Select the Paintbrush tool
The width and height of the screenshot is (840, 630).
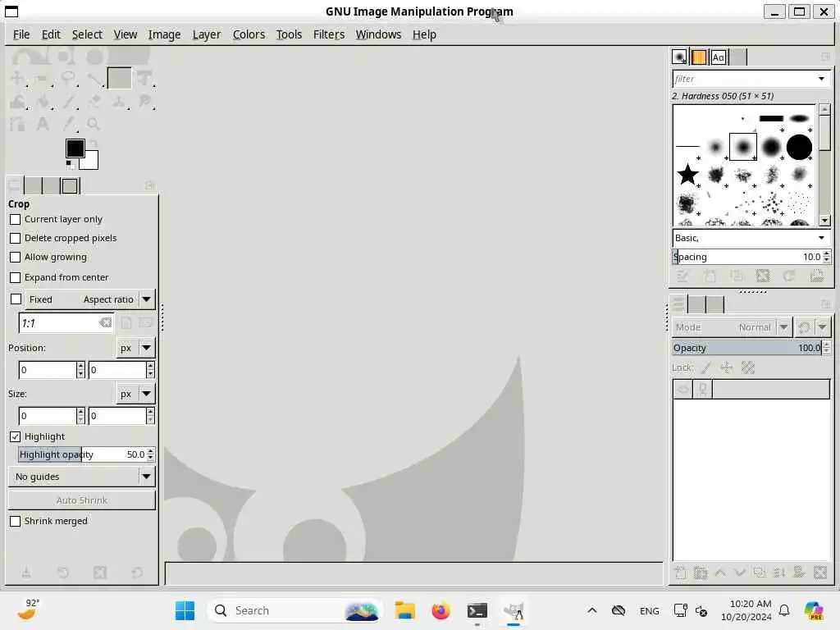(x=68, y=101)
